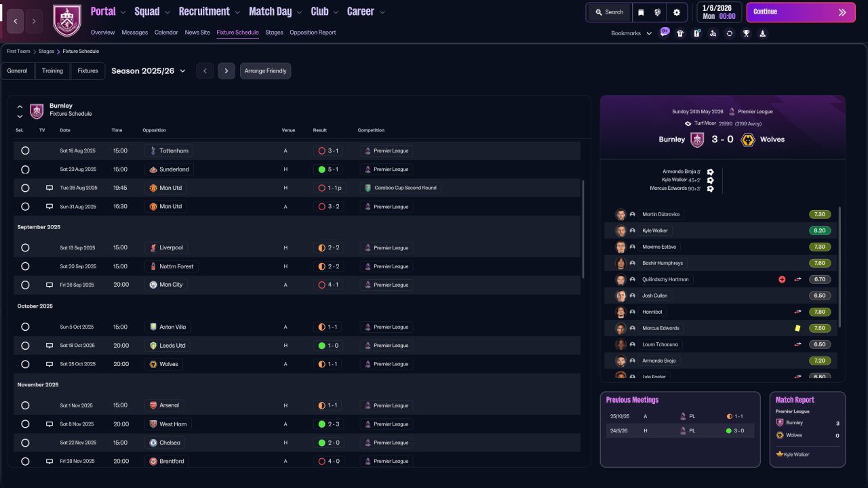Click the Burnley crest in match scoreline
The image size is (868, 488).
(697, 140)
